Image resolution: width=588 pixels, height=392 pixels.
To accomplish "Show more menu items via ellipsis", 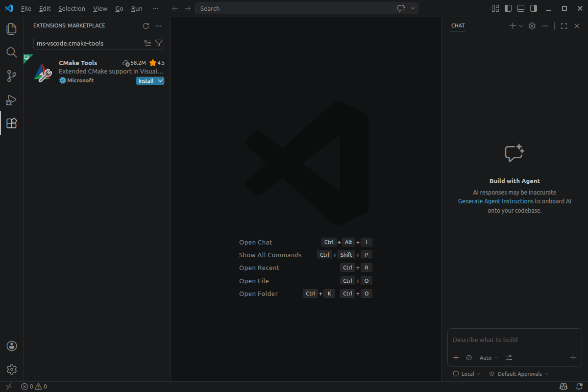I will (156, 8).
